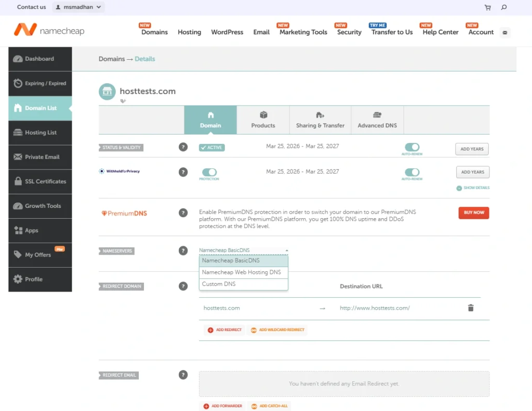Screen dimensions: 532x411
Task: Switch to the Advanced DNS tab
Action: point(377,120)
